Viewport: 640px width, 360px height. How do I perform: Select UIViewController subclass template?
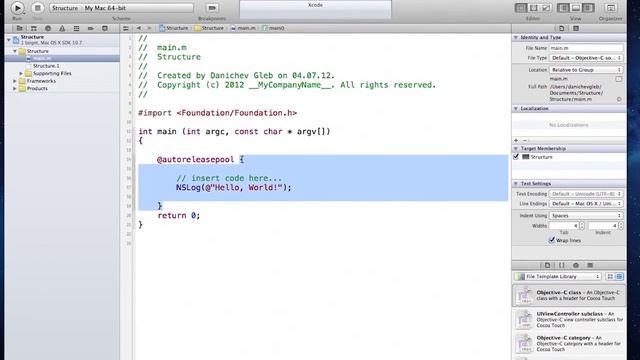point(569,319)
